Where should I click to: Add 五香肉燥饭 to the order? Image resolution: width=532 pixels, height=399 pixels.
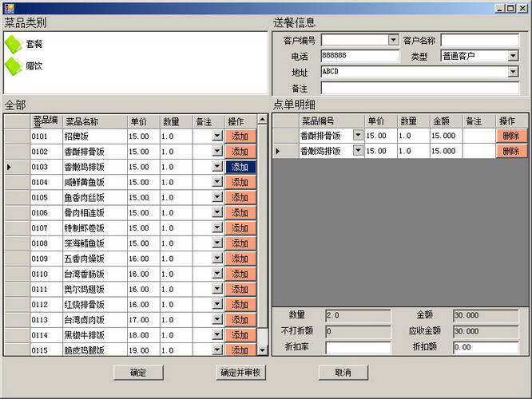click(240, 259)
